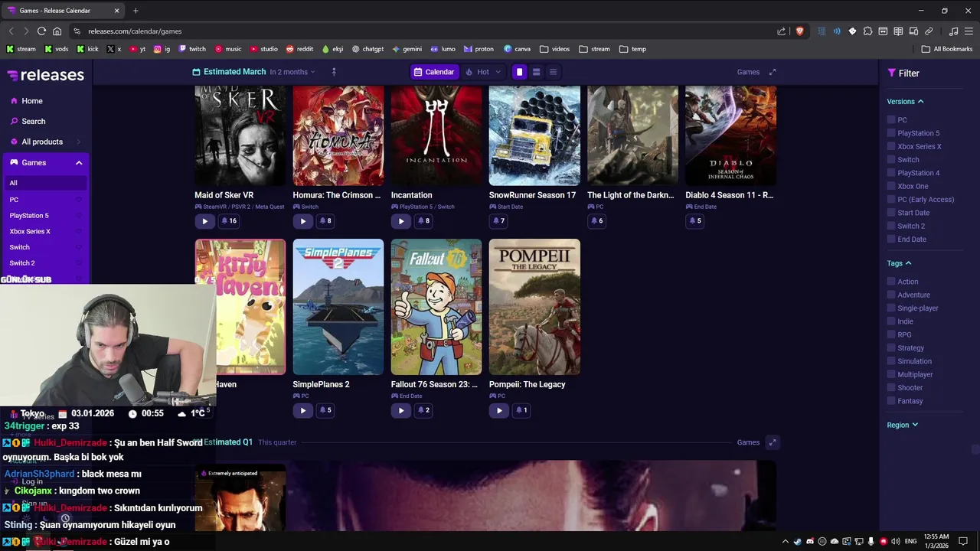Select PlayStation 5 in Games sidebar
The width and height of the screenshot is (980, 551).
pyautogui.click(x=29, y=216)
